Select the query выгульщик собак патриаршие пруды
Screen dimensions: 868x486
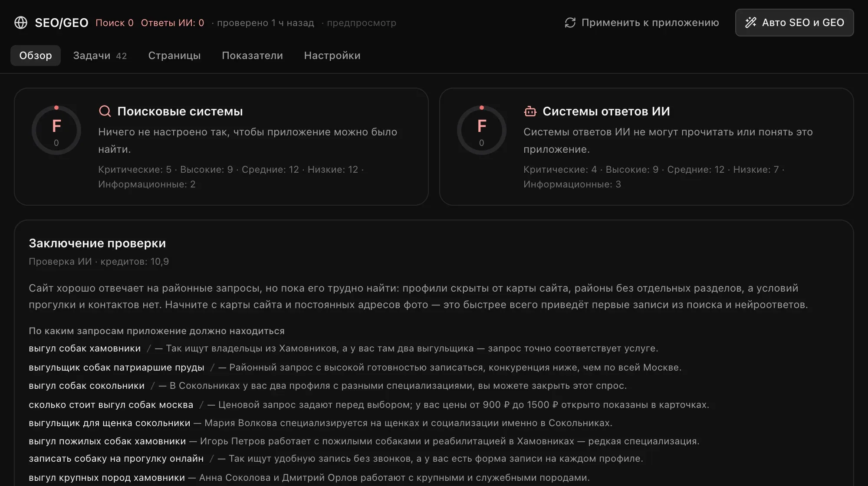116,368
